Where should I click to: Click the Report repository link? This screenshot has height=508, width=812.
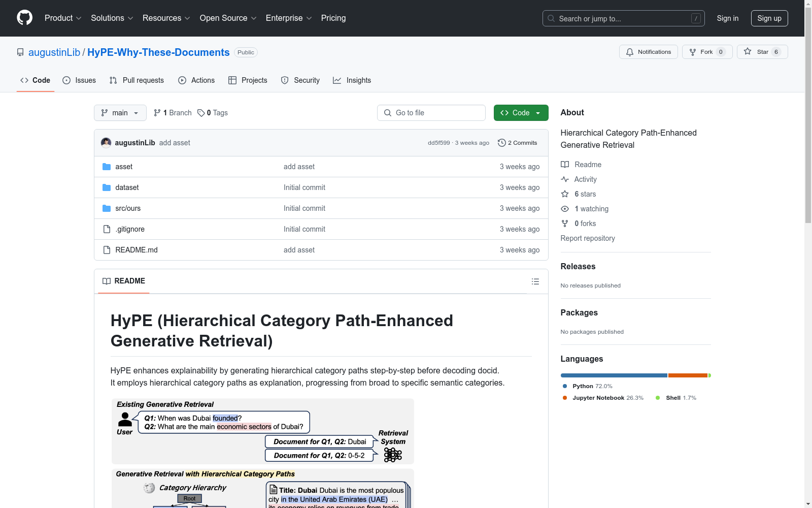(588, 238)
